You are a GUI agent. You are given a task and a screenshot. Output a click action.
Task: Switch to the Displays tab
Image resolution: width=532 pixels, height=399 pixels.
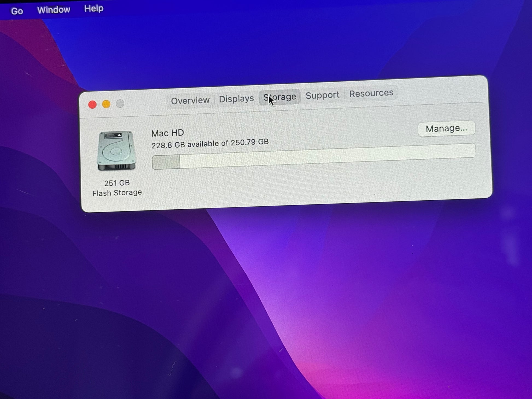236,99
